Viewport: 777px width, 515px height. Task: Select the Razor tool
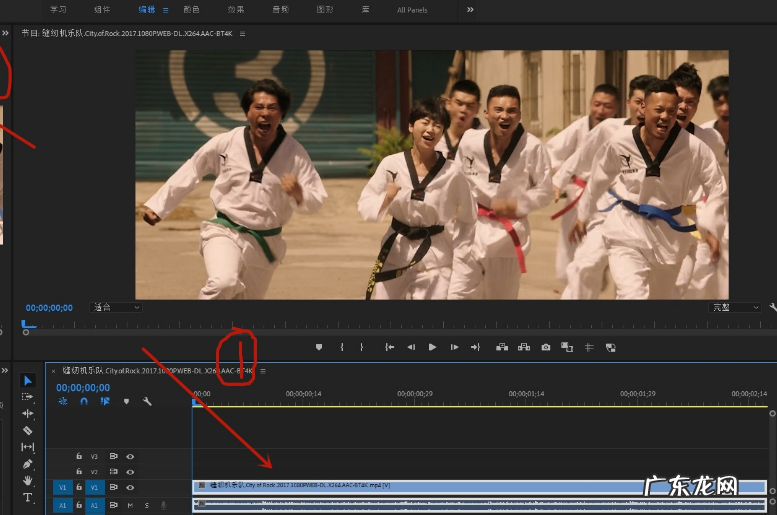28,430
